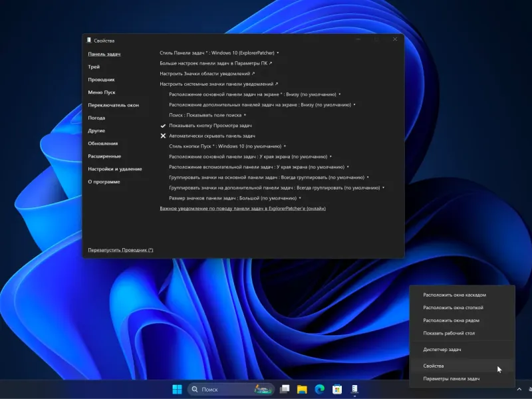Open Поиск: Показывать поле поиска dropdown
Viewport: 532px width, 399px height.
207,115
